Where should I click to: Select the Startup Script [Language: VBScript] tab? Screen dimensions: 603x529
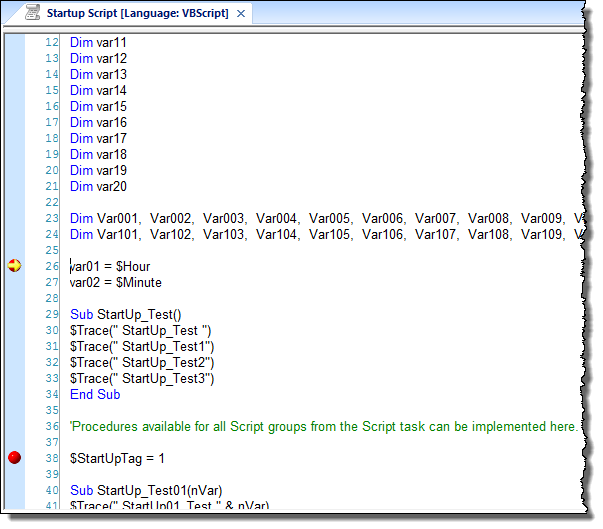tap(137, 13)
